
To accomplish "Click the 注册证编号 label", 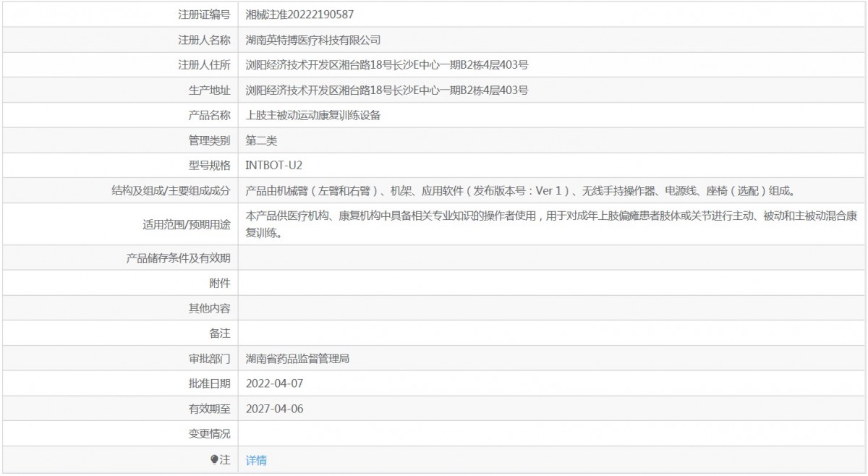I will coord(204,14).
